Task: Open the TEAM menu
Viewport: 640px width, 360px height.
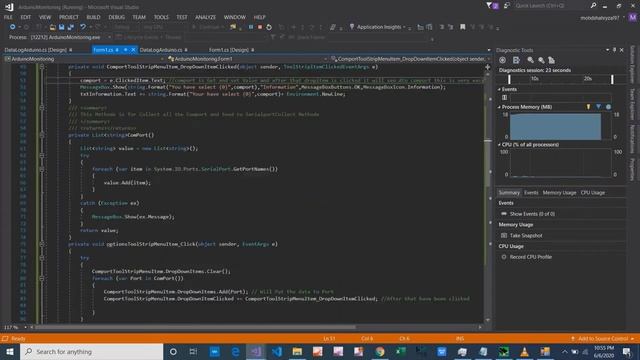Action: coord(139,17)
